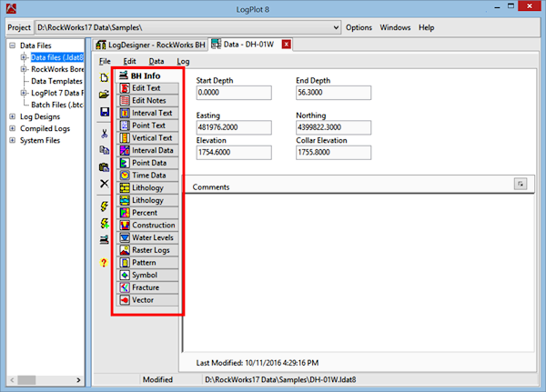
Task: Click the Comments panel expand button
Action: click(521, 185)
